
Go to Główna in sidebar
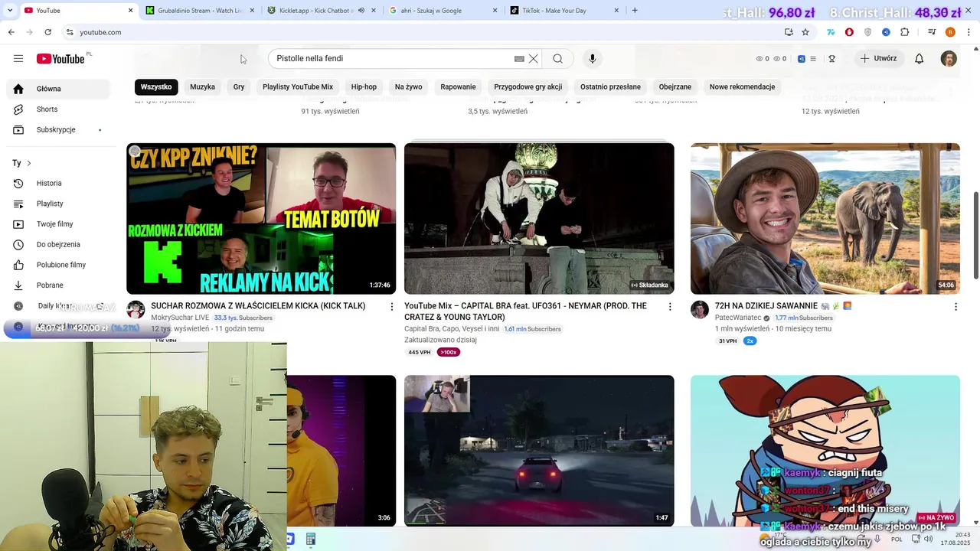pyautogui.click(x=58, y=89)
